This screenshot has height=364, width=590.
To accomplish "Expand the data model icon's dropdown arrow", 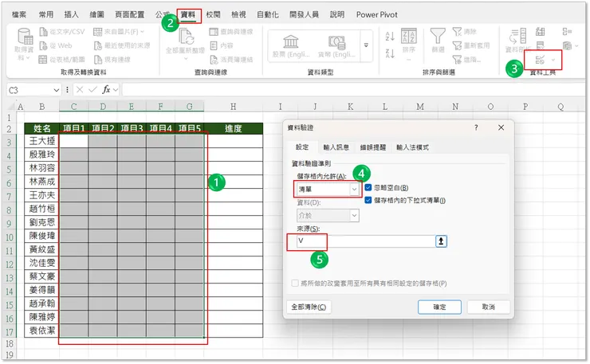I will tap(576, 45).
